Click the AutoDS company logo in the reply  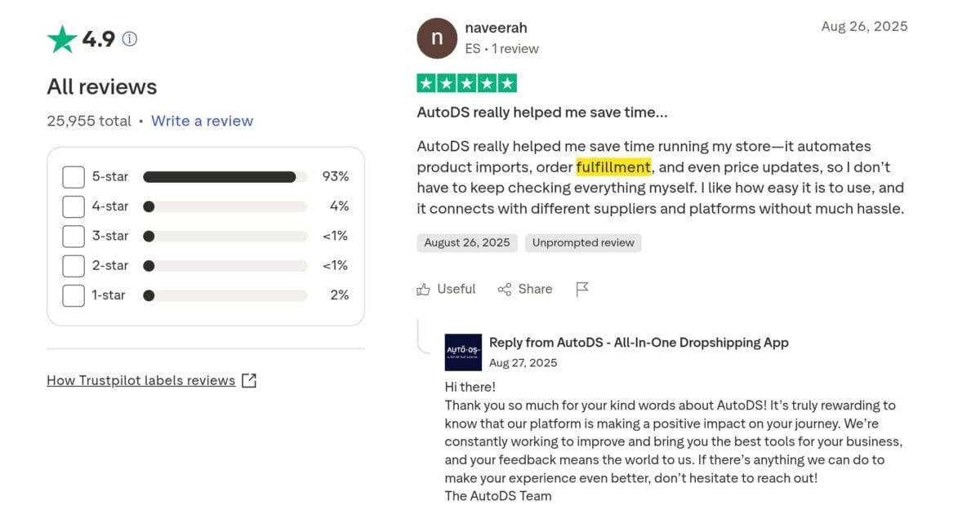[x=463, y=352]
